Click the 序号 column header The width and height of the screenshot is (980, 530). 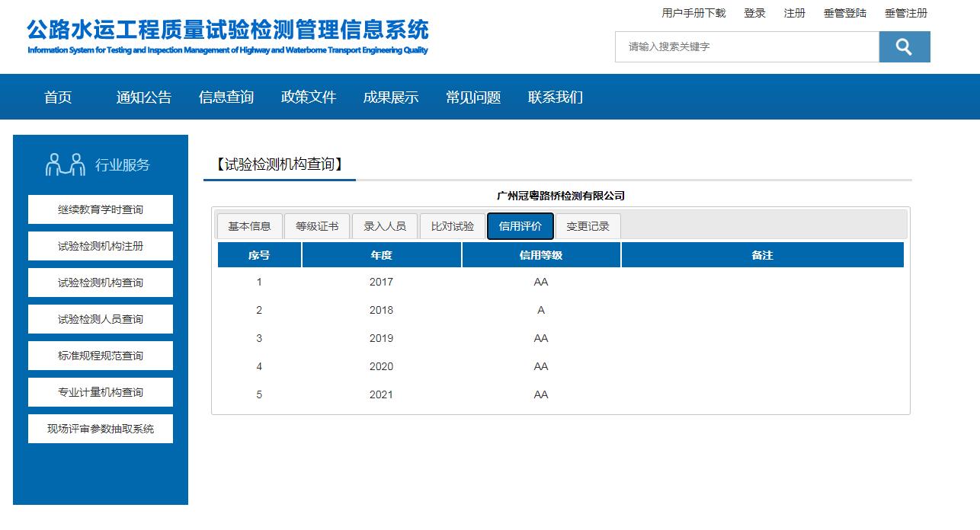pyautogui.click(x=259, y=255)
